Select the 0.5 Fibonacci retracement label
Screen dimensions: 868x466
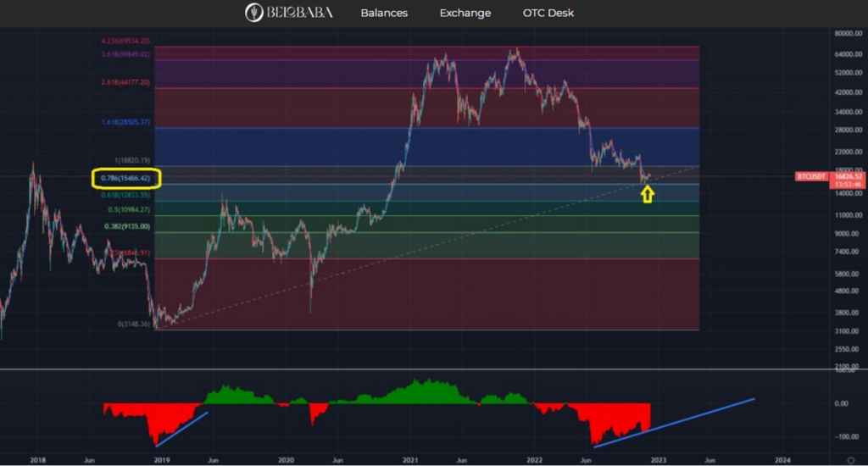coord(130,209)
